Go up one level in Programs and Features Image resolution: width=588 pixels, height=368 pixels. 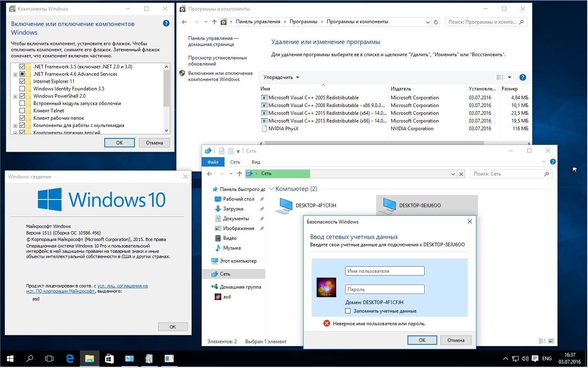pyautogui.click(x=214, y=22)
